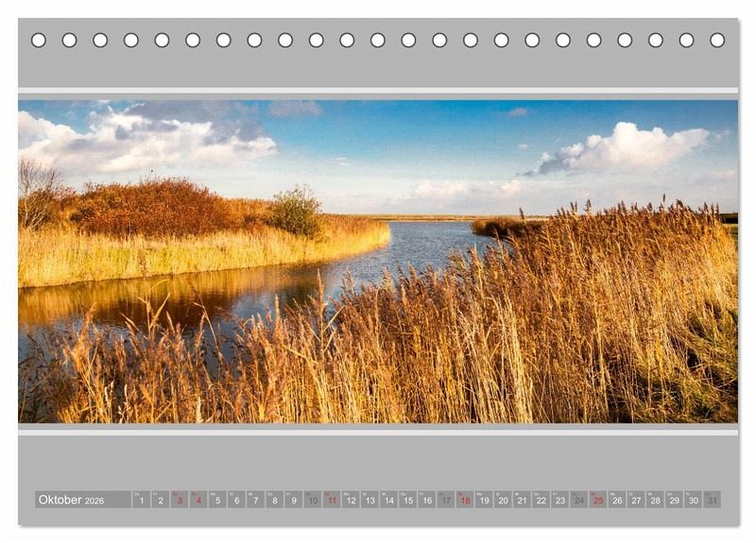Pick red-marked day 4 in the calendar

pos(198,500)
